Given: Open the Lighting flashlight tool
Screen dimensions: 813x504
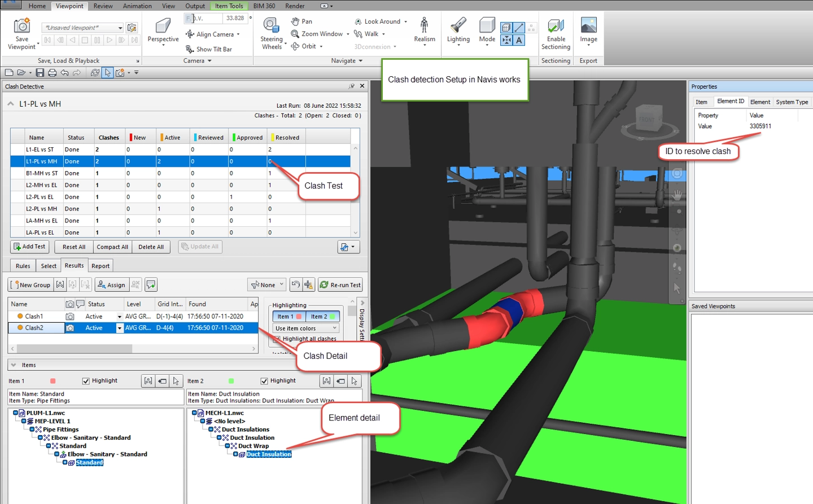Looking at the screenshot, I should coord(458,25).
